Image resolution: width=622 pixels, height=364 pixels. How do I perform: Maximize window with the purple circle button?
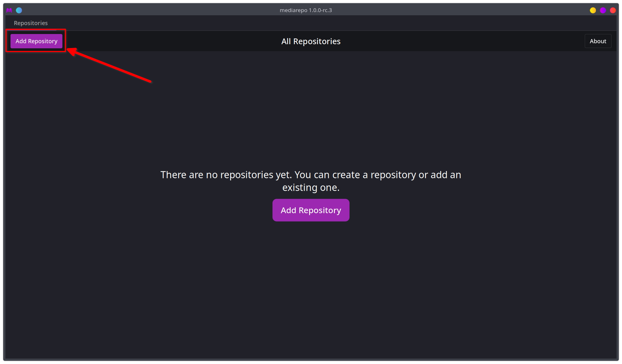pyautogui.click(x=603, y=10)
